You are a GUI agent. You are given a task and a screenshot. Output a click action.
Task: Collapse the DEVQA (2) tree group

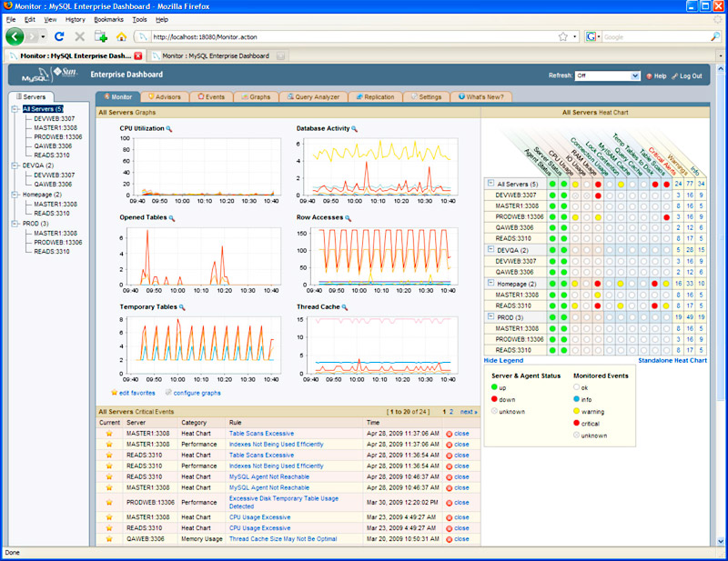15,165
